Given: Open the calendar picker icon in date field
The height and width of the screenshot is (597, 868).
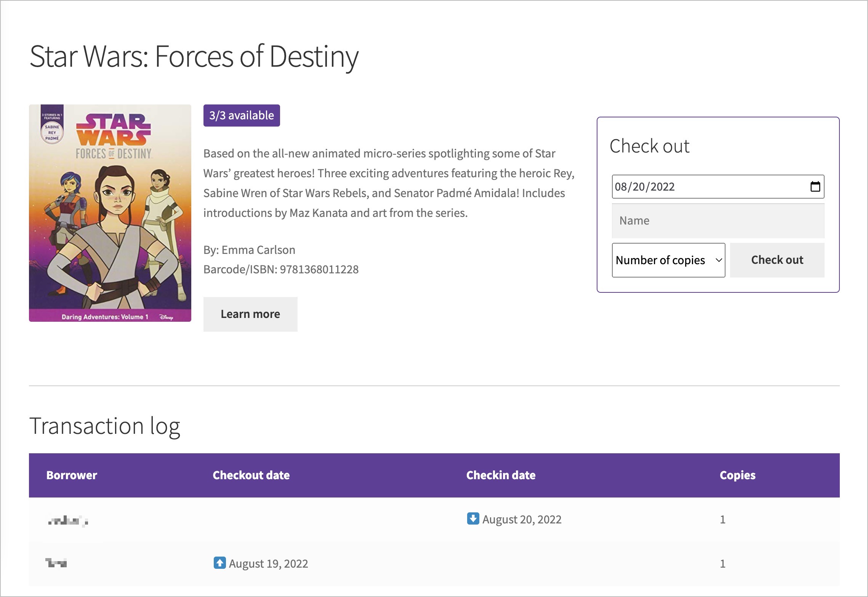Looking at the screenshot, I should pyautogui.click(x=815, y=186).
